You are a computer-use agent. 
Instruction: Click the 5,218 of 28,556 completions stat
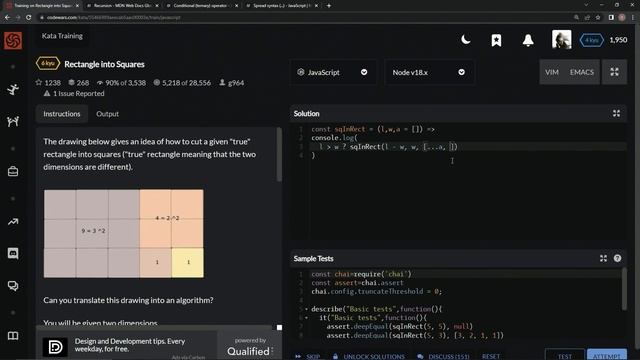pyautogui.click(x=182, y=83)
